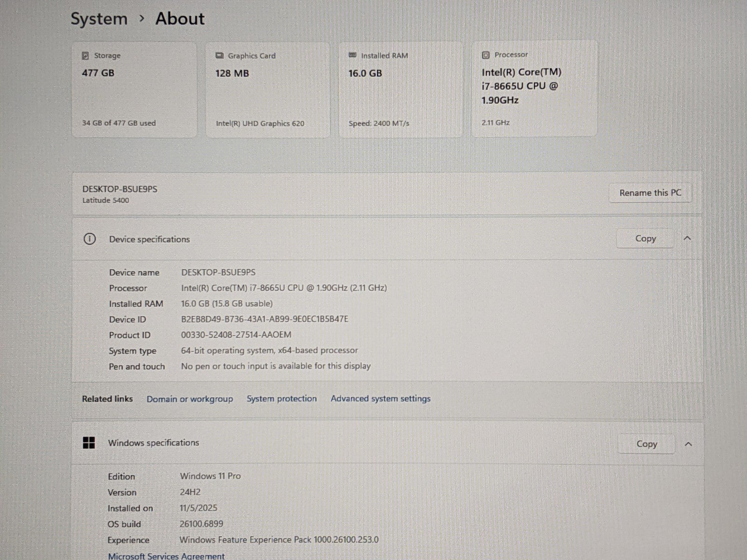Open the Microsoft Services Agreement link
This screenshot has width=747, height=560.
pos(166,556)
